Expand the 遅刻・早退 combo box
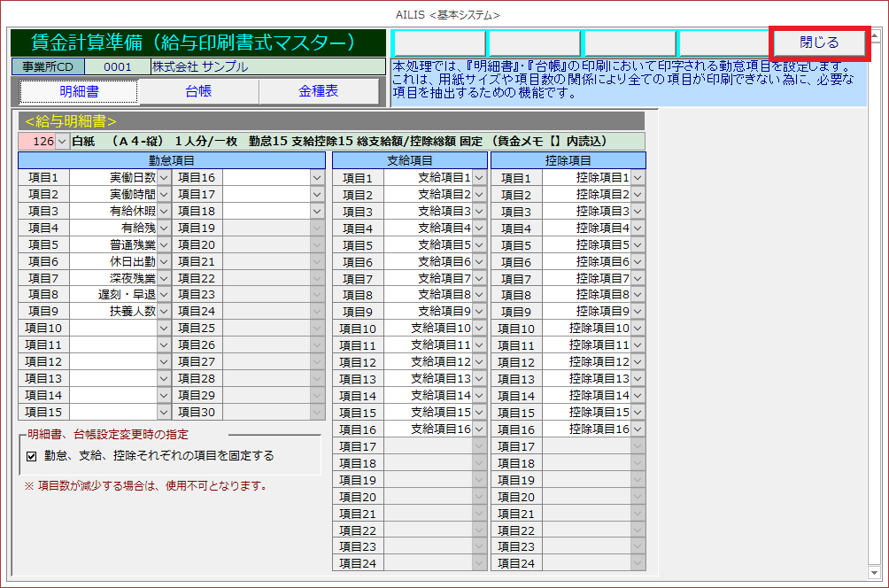 coord(164,294)
